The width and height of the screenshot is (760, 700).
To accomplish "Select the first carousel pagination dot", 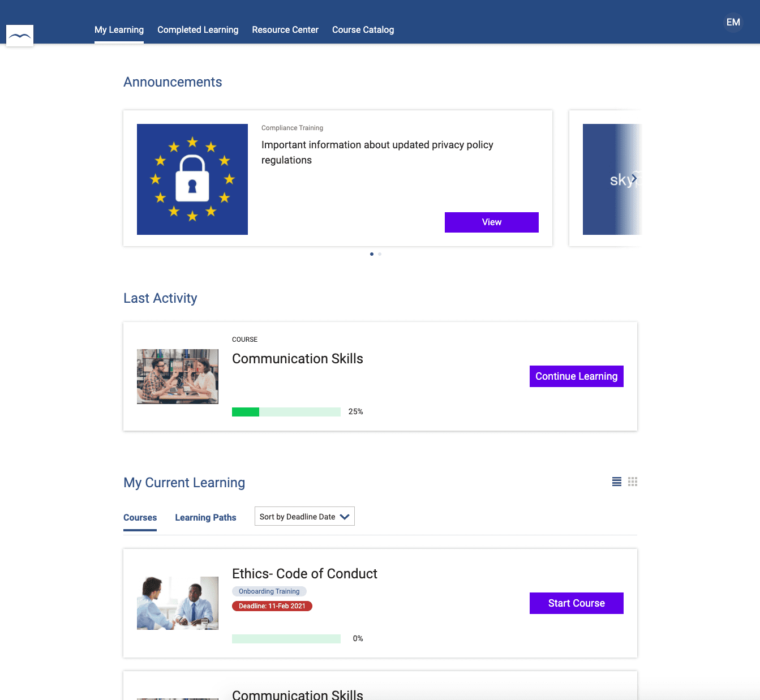I will 371,254.
